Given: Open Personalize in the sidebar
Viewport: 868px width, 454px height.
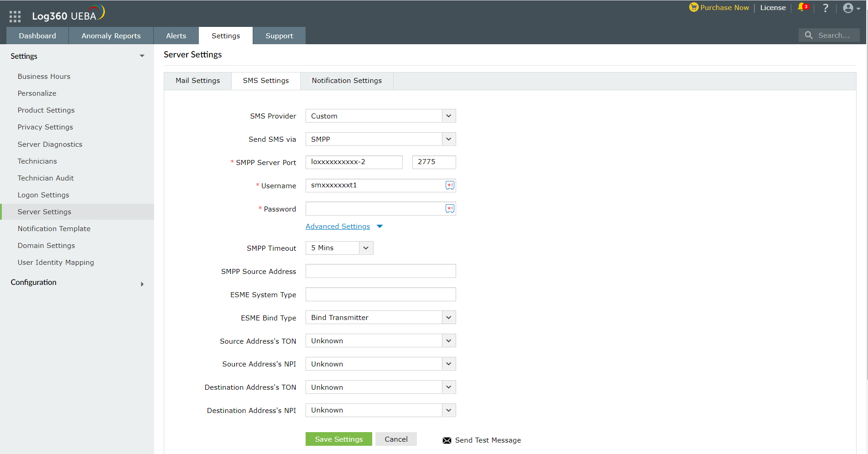Looking at the screenshot, I should tap(37, 93).
